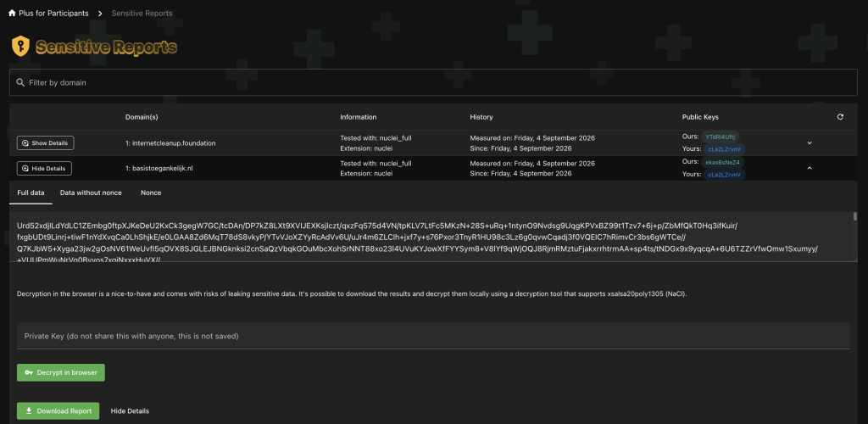This screenshot has height=424, width=868.
Task: Click the download icon on Download Report
Action: point(29,411)
